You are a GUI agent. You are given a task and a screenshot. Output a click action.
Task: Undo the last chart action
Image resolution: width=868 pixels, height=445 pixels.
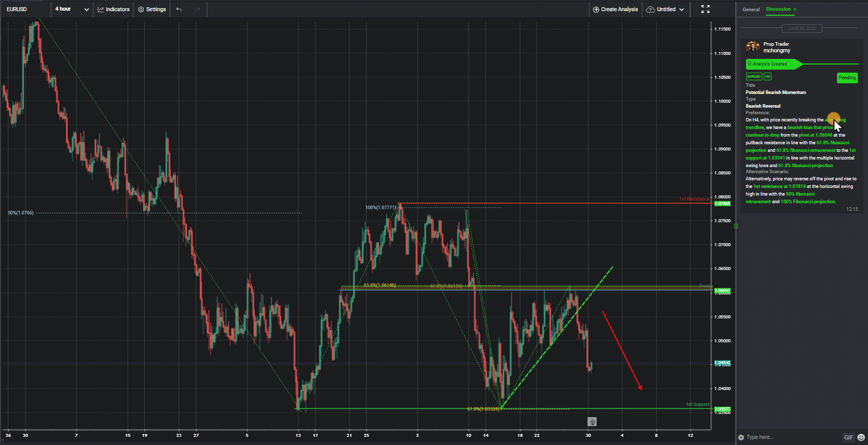click(179, 9)
